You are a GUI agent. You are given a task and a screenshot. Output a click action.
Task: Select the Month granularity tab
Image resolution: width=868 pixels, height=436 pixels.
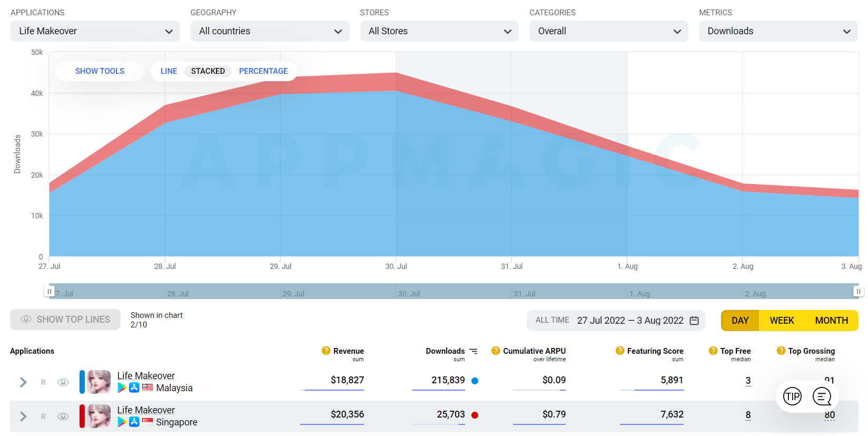pyautogui.click(x=831, y=321)
